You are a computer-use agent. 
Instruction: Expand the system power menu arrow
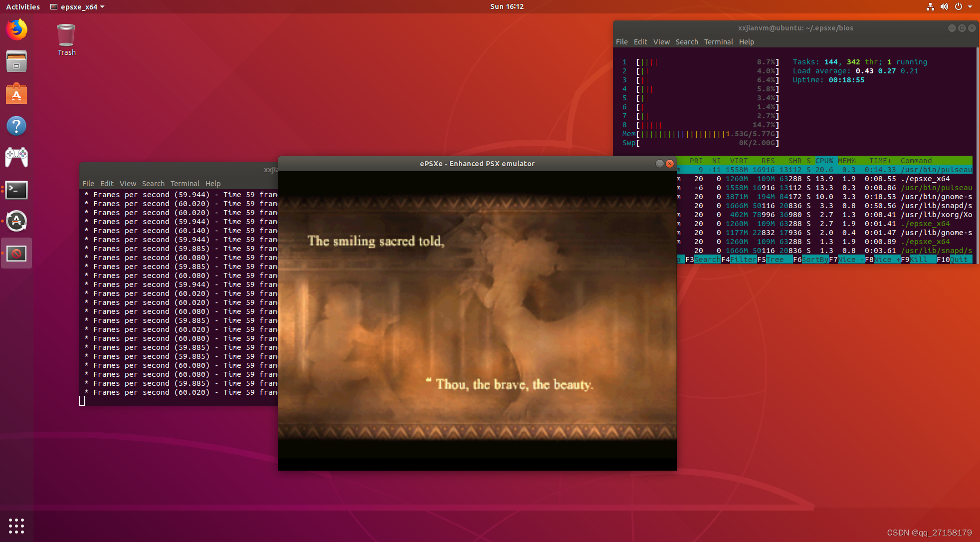pyautogui.click(x=970, y=6)
